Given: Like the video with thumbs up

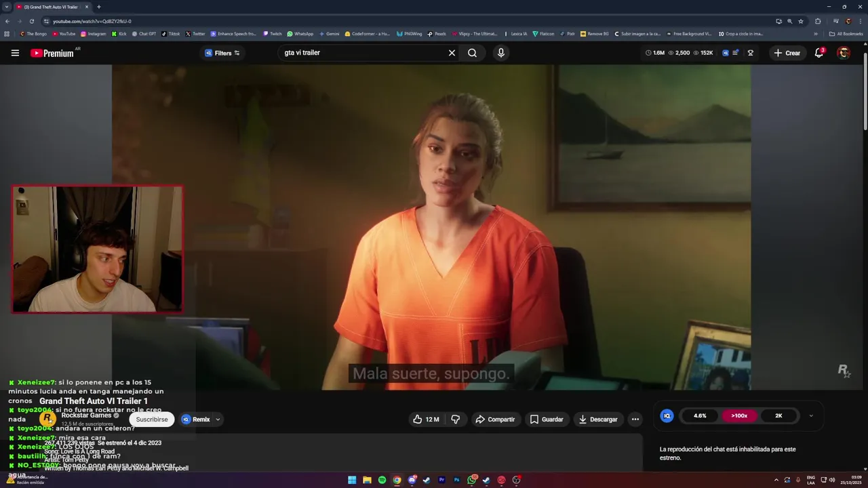Looking at the screenshot, I should (426, 420).
